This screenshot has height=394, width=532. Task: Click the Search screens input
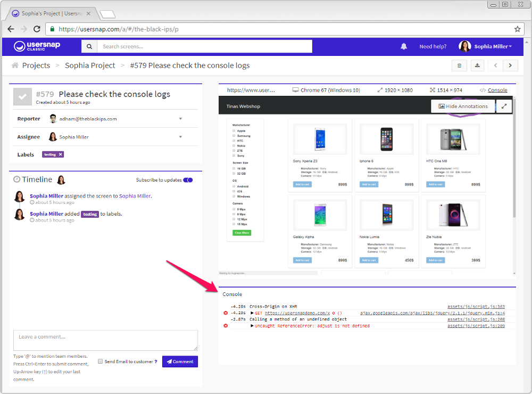pyautogui.click(x=205, y=46)
